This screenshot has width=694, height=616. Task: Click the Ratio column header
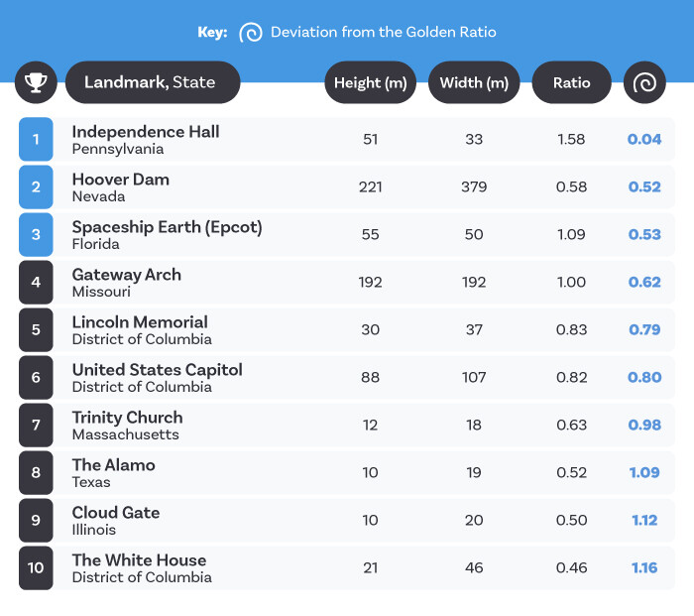[x=572, y=82]
